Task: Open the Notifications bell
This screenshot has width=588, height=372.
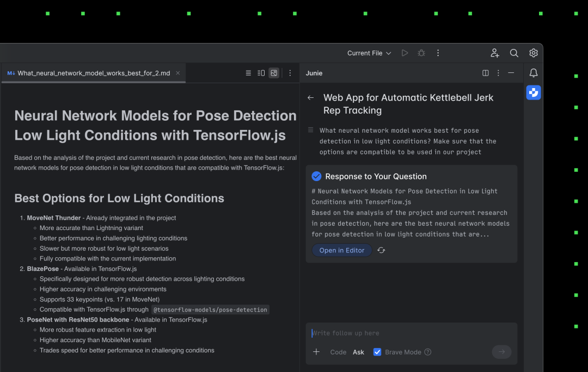Action: [x=534, y=73]
